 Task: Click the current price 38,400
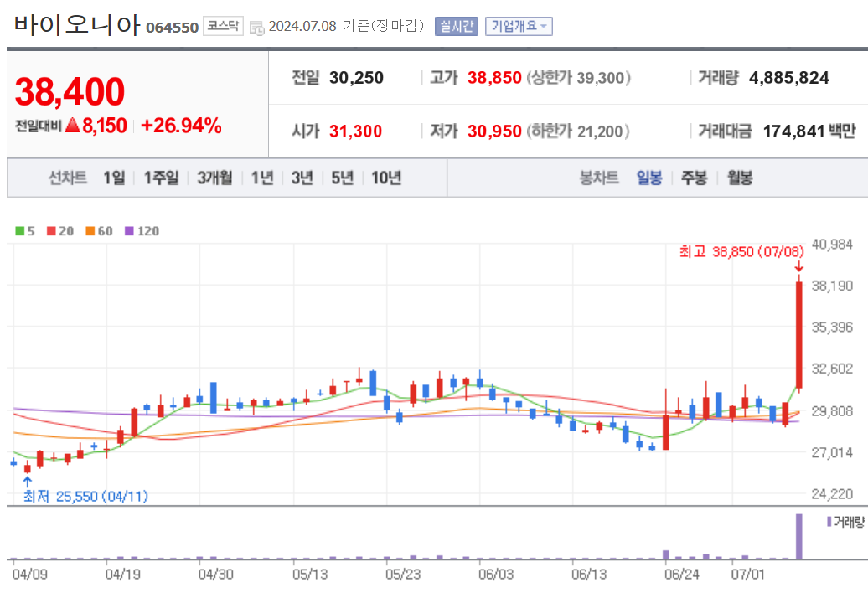point(70,91)
